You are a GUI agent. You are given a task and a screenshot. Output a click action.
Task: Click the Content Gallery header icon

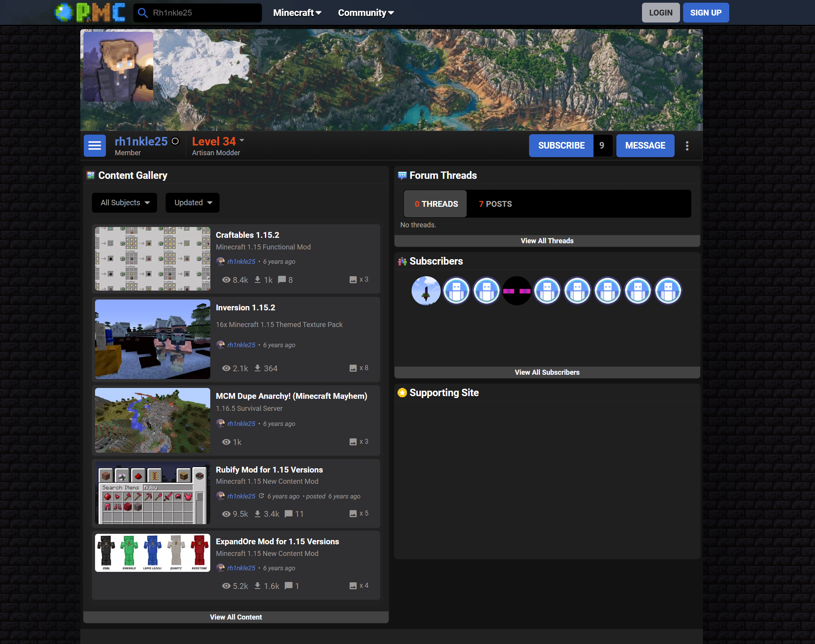click(x=91, y=175)
